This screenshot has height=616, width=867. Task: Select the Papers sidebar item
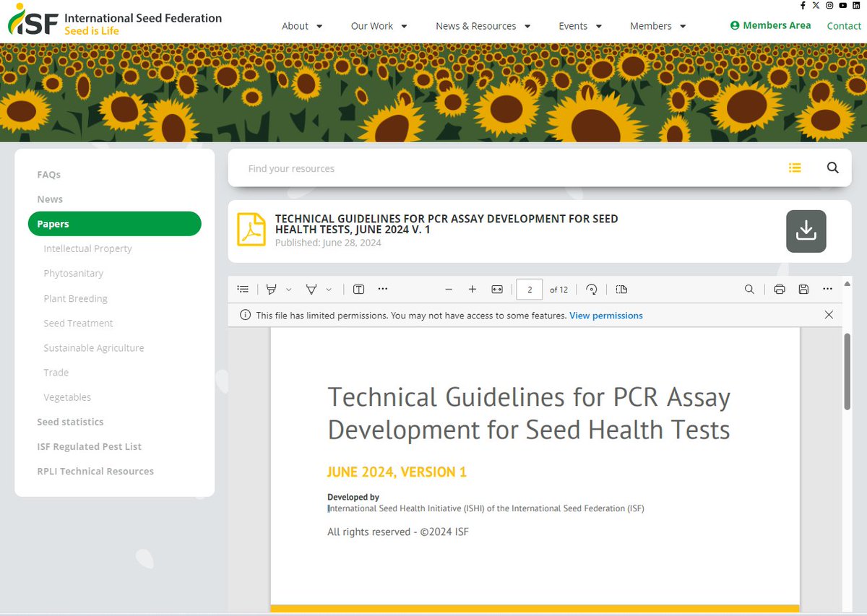[114, 224]
